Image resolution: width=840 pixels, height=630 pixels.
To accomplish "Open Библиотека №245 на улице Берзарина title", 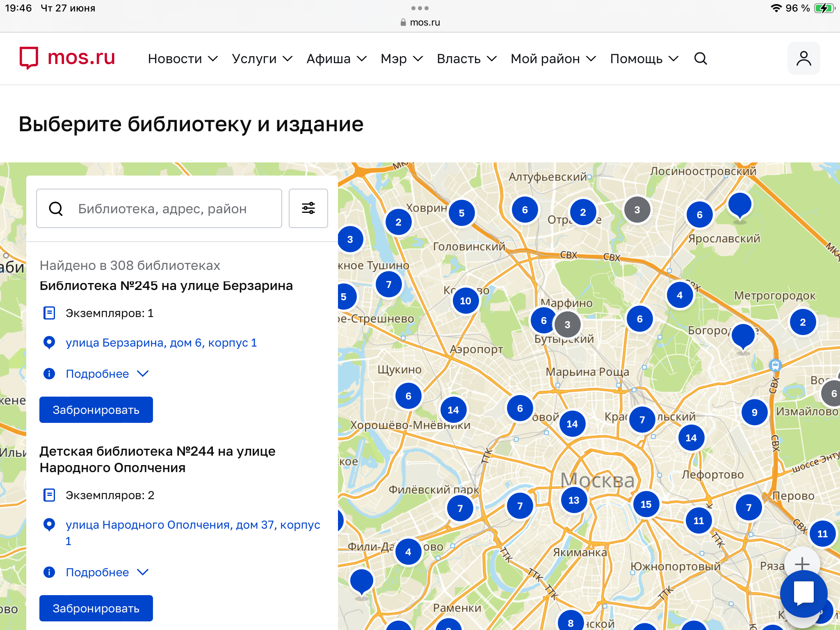I will [166, 285].
